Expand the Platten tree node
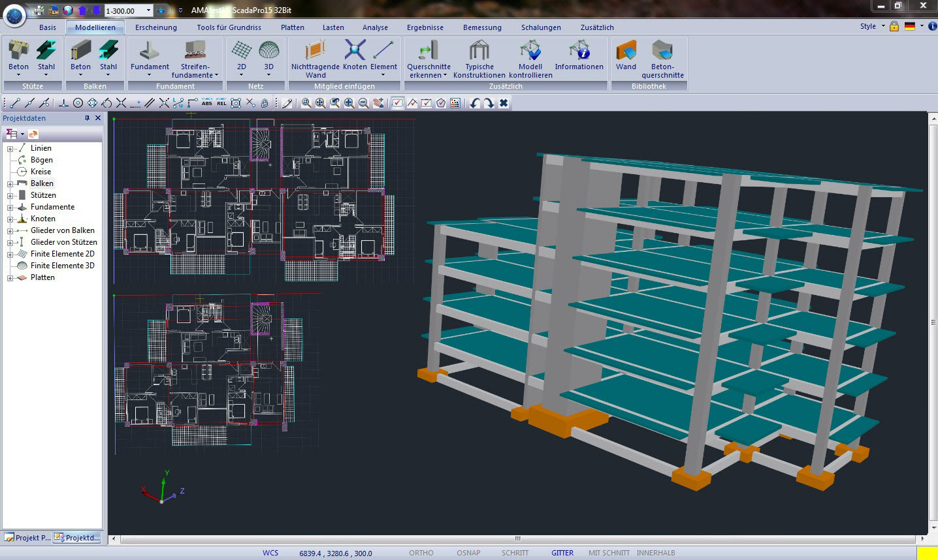The image size is (938, 560). [10, 277]
